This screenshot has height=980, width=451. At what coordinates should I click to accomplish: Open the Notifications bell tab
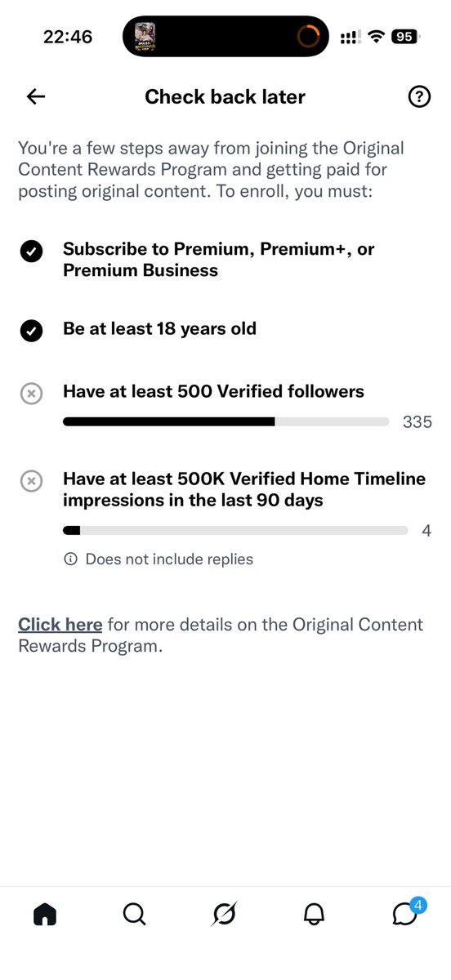coord(314,915)
